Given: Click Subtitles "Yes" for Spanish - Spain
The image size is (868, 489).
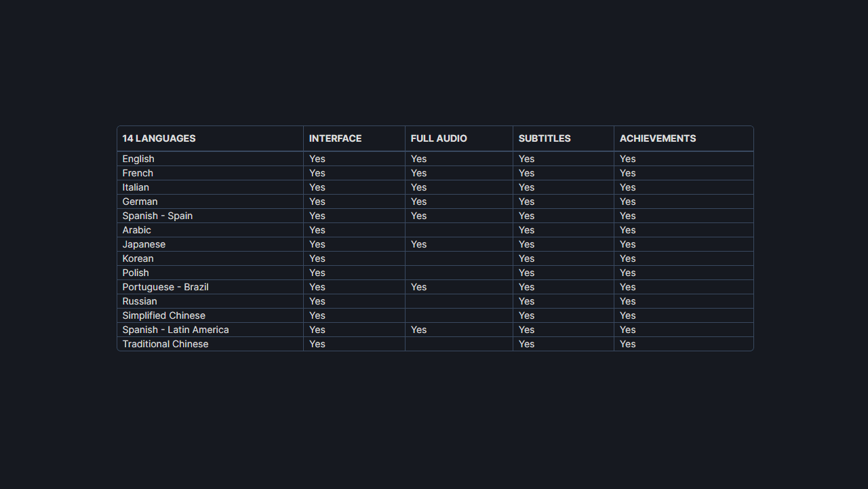Looking at the screenshot, I should [526, 216].
